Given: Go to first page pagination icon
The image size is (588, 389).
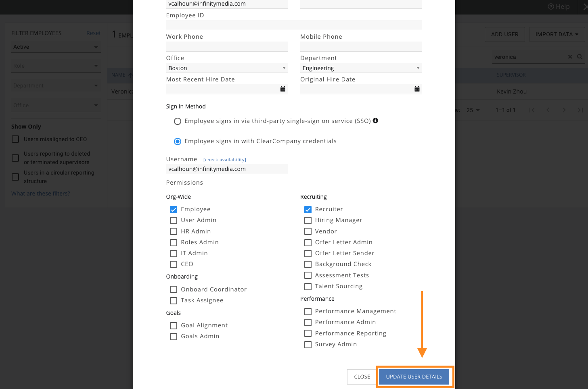Looking at the screenshot, I should click(x=532, y=110).
